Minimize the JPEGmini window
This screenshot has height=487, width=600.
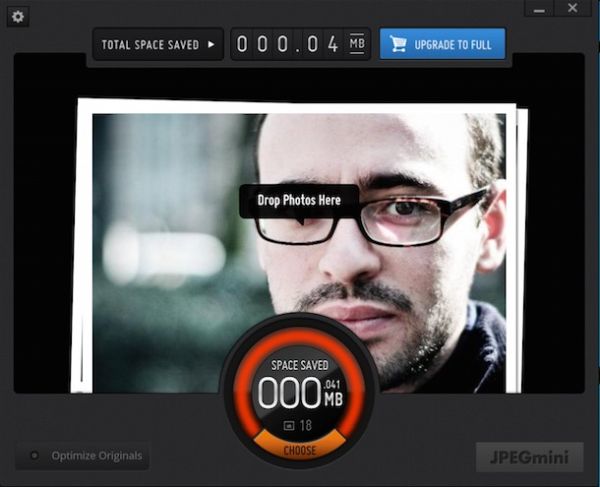(x=539, y=9)
